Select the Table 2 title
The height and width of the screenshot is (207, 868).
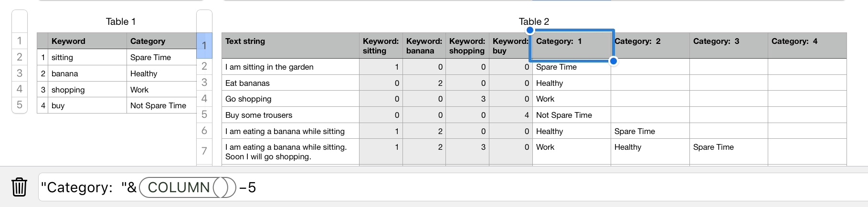pyautogui.click(x=534, y=21)
